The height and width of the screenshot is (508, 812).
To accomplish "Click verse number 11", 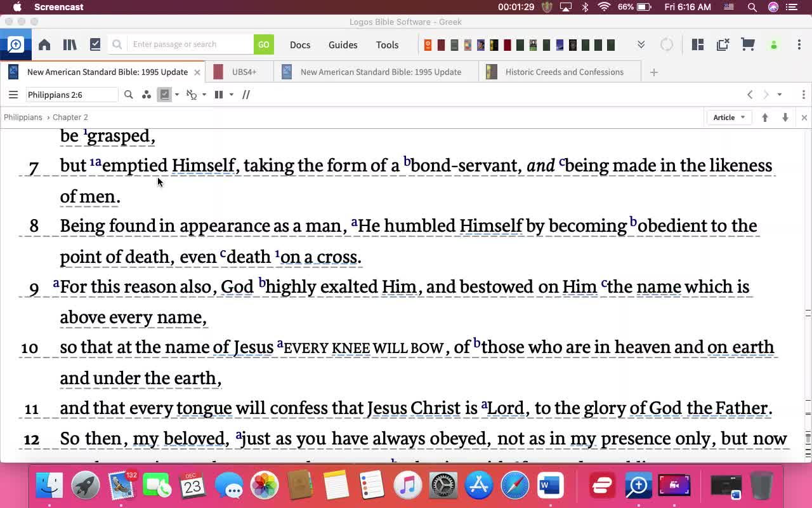I will pyautogui.click(x=31, y=409).
